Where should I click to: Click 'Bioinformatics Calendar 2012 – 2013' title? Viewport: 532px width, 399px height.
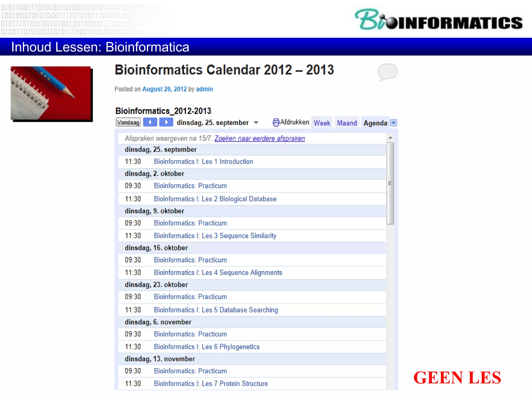click(224, 70)
